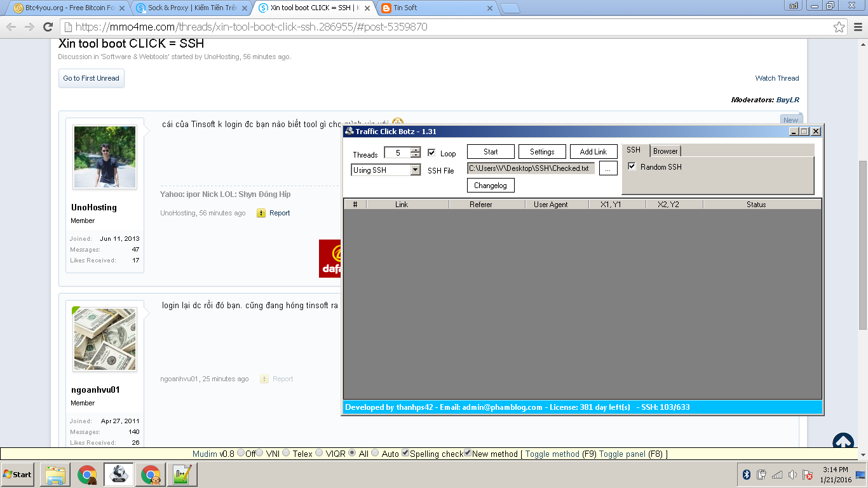Open the Traffic Click Botz title bar icon
868x488 pixels.
tap(349, 132)
